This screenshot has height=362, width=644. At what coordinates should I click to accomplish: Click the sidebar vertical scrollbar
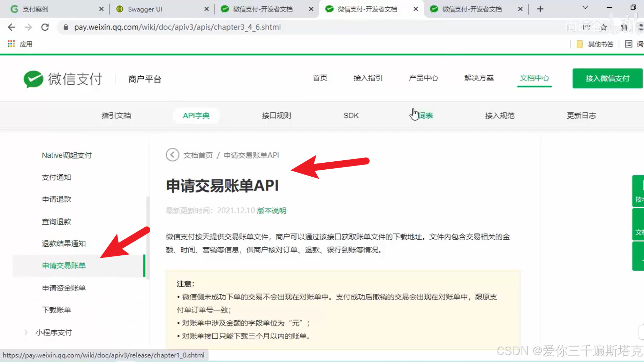(148, 238)
